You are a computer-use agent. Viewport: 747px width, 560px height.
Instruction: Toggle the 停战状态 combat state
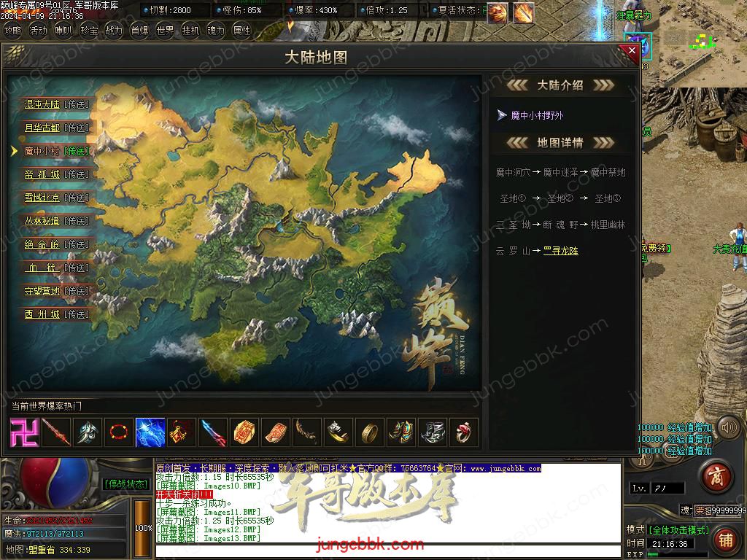coord(126,484)
